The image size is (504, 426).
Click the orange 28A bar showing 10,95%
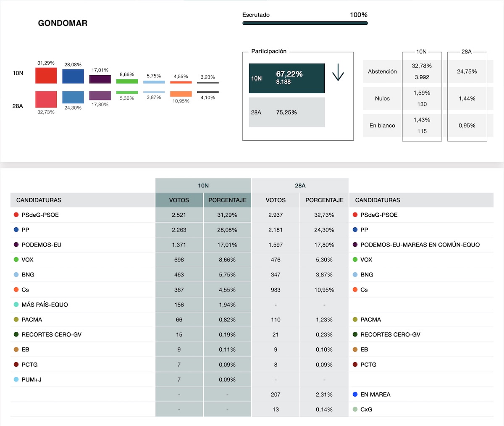[x=181, y=94]
